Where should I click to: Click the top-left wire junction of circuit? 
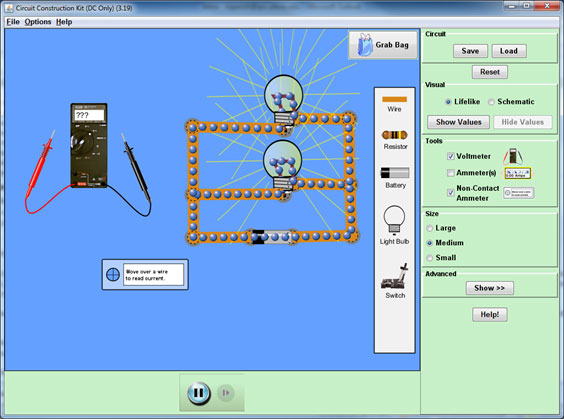point(193,127)
